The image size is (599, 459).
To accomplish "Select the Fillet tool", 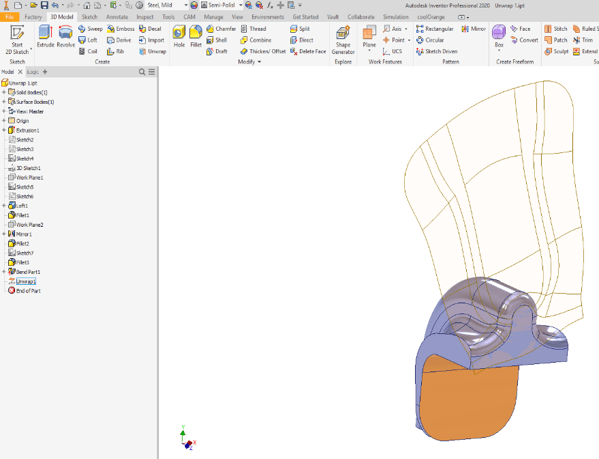I will point(196,37).
